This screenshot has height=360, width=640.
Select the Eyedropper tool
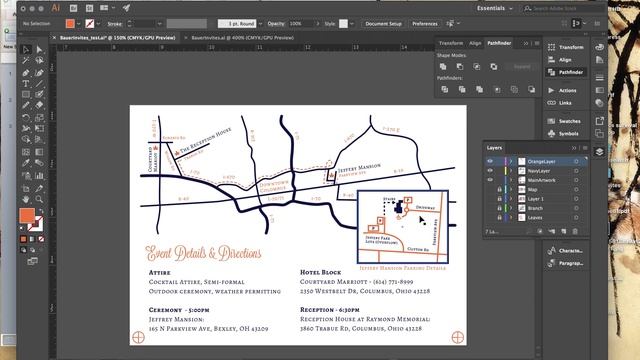click(x=26, y=163)
